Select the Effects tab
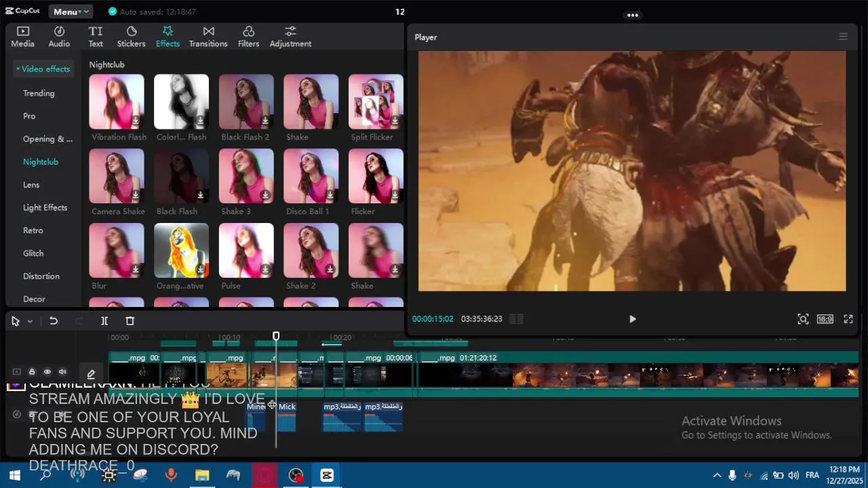868x488 pixels. click(167, 37)
